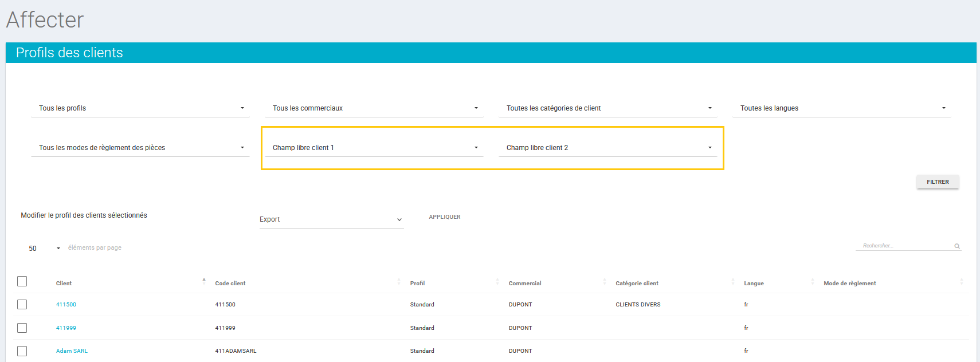
Task: Sort table by Mode de règlement column
Action: pyautogui.click(x=849, y=283)
